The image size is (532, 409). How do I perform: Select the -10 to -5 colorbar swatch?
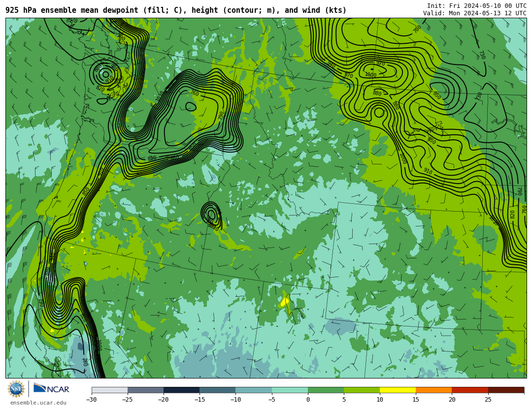254,390
